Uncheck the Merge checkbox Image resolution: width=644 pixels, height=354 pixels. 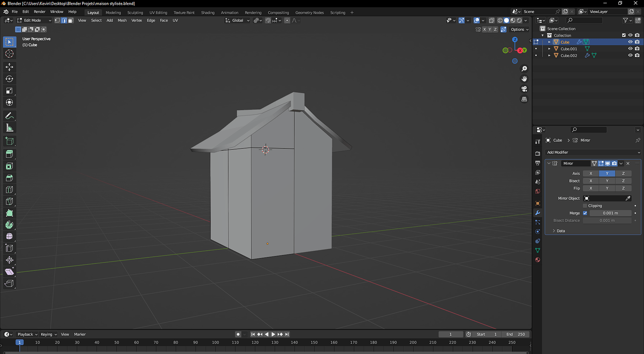click(585, 213)
